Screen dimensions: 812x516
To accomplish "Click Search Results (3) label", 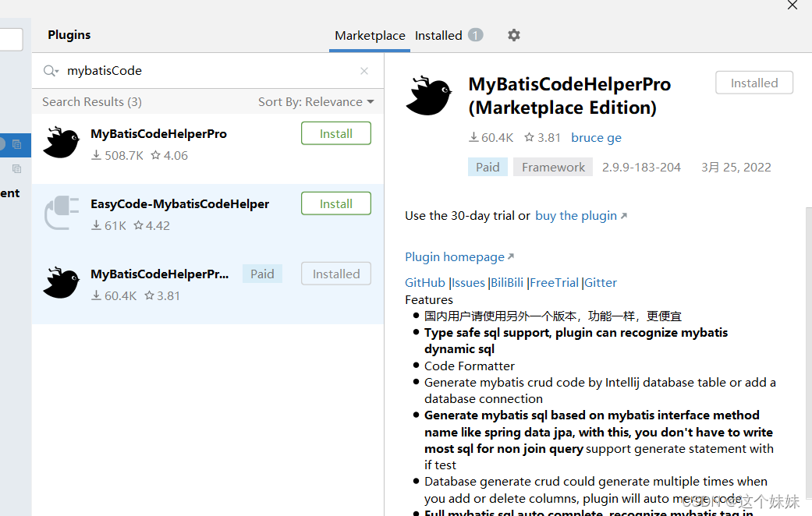I will coord(92,102).
